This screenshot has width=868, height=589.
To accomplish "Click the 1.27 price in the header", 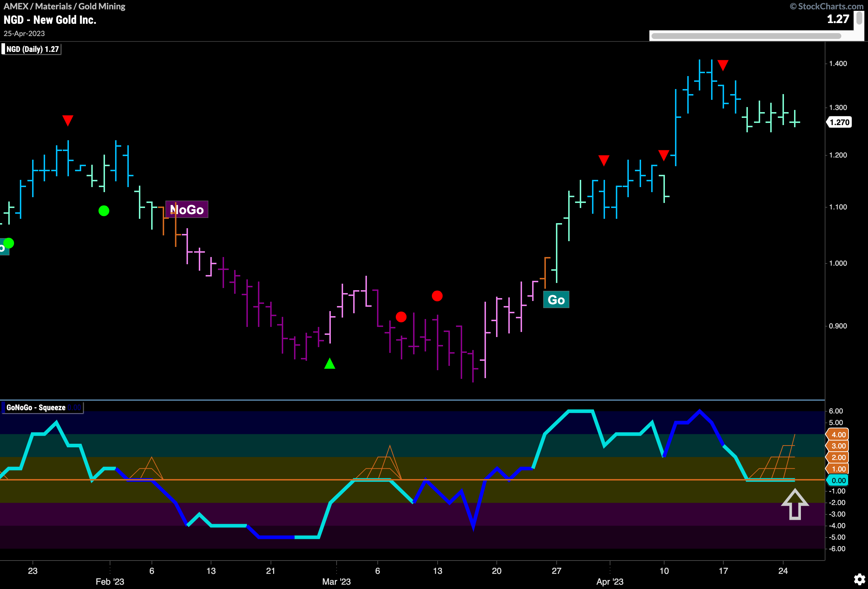I will [x=838, y=19].
